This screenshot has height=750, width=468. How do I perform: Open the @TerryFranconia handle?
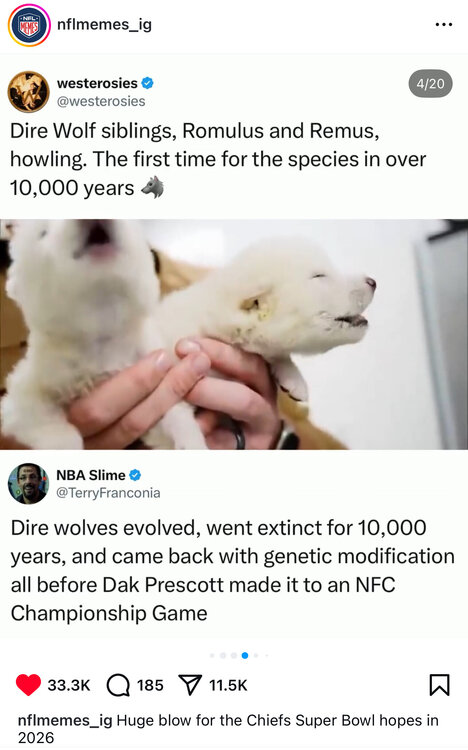108,493
